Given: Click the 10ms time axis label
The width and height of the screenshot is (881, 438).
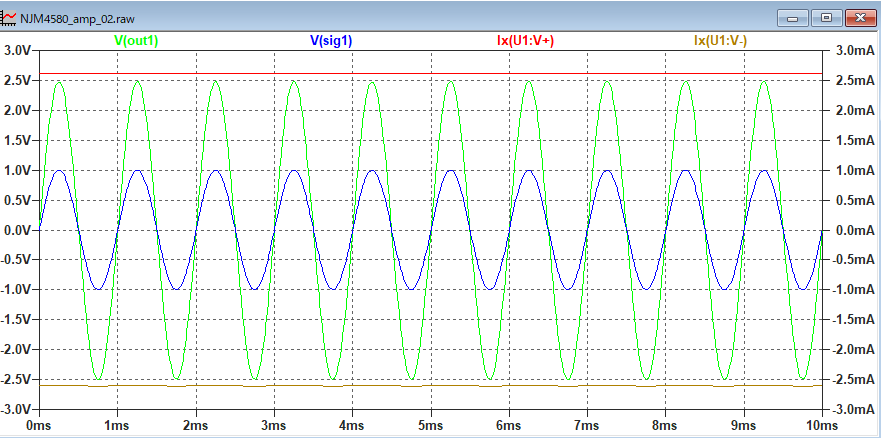Looking at the screenshot, I should click(x=822, y=425).
